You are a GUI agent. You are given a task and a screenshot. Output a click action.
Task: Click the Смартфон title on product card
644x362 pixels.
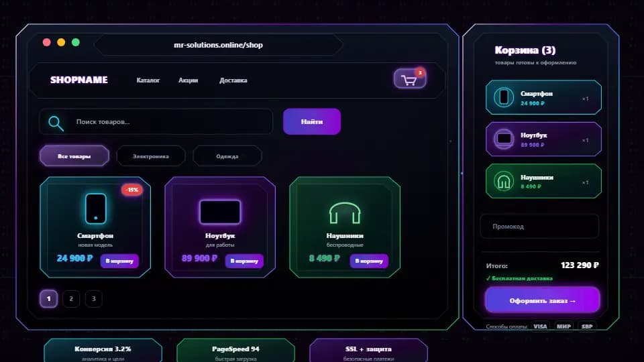tap(95, 235)
